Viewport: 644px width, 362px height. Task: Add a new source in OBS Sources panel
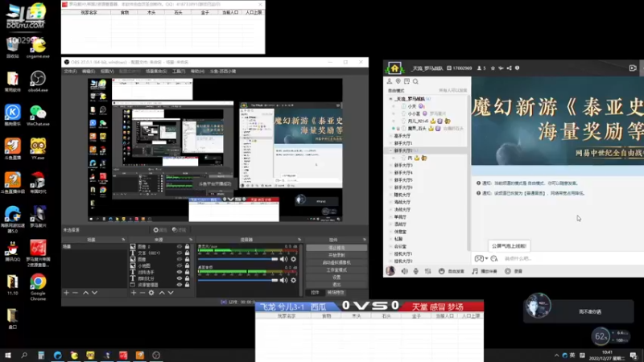pyautogui.click(x=134, y=293)
